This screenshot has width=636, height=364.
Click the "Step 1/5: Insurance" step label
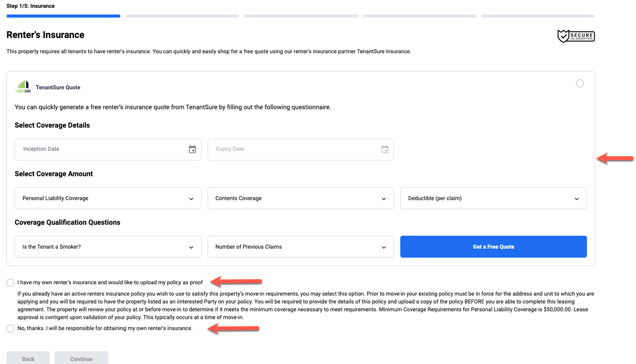[x=31, y=6]
